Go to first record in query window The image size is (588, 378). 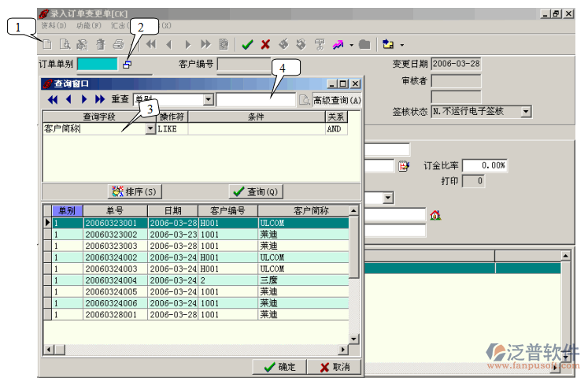tap(53, 100)
